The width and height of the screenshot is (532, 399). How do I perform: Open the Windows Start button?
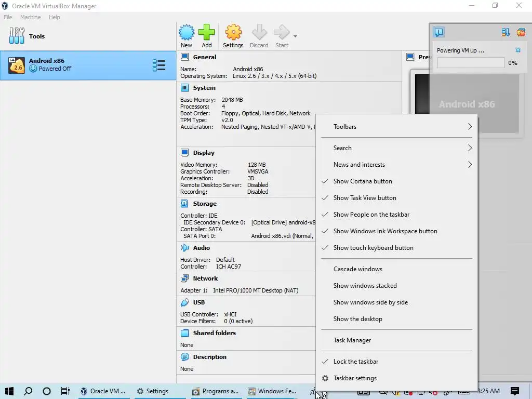[9, 391]
